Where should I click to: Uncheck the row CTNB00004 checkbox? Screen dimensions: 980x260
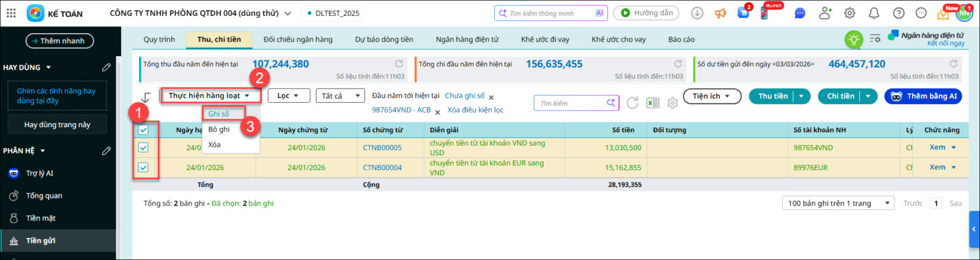click(x=143, y=167)
